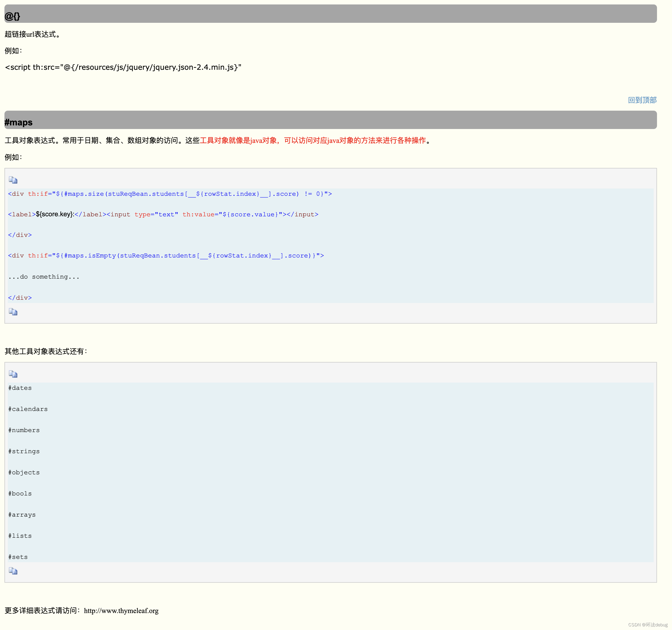Click the copy icon above the #maps code example
The image size is (672, 630).
(x=14, y=180)
